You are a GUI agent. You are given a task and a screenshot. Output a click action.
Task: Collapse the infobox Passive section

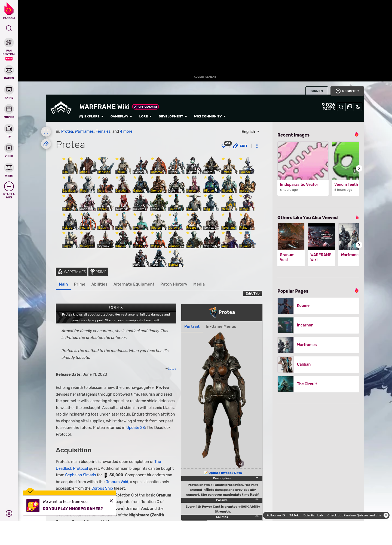pos(257,500)
